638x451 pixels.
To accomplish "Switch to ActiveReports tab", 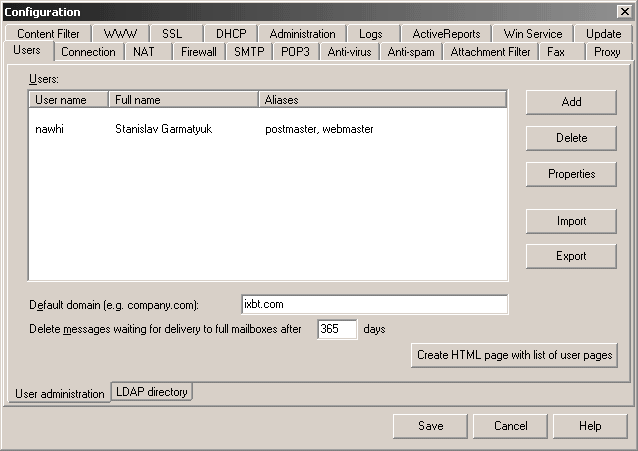I will coord(446,34).
